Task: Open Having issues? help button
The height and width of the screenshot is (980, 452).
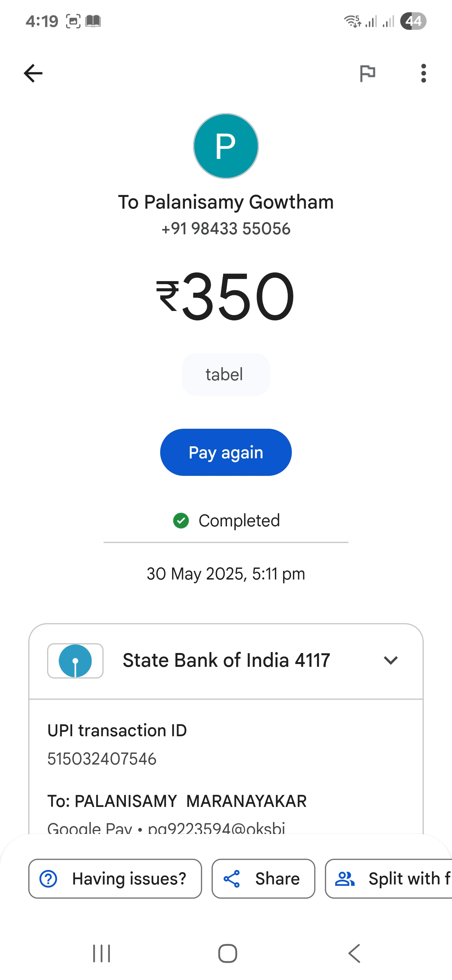Action: click(x=115, y=879)
